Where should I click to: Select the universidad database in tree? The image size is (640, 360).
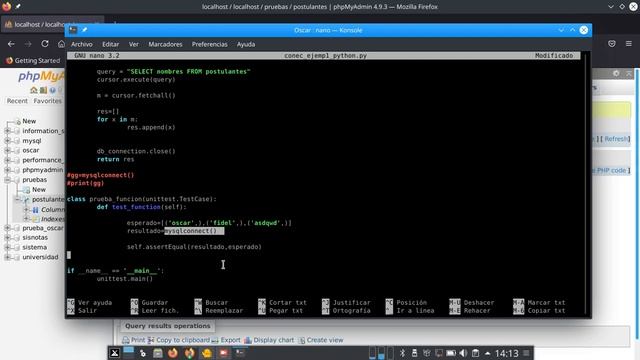point(40,257)
